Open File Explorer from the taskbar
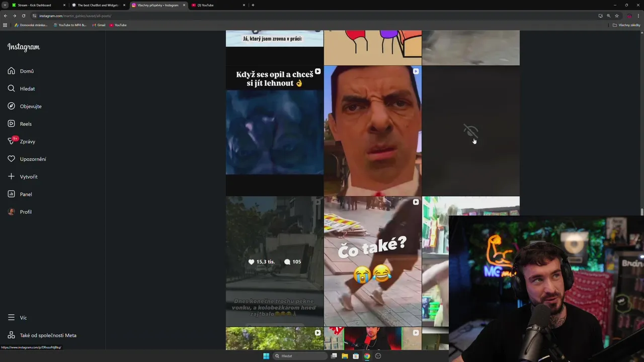This screenshot has width=644, height=362. [345, 356]
